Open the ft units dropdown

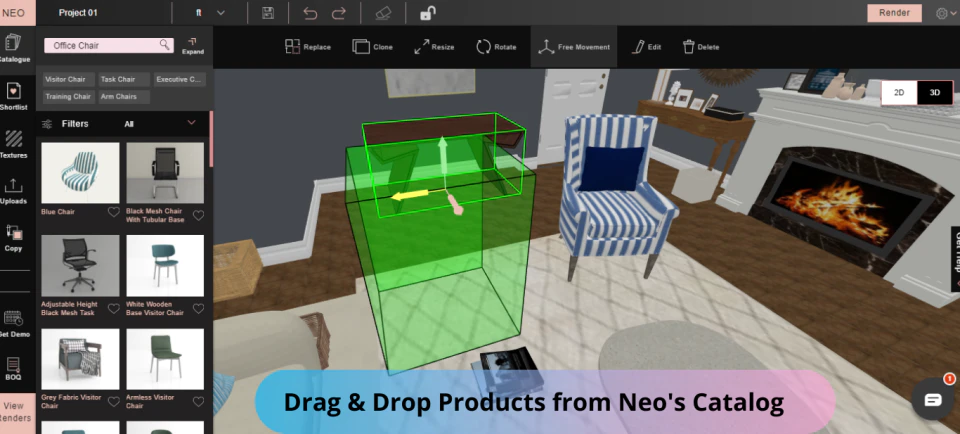click(210, 13)
